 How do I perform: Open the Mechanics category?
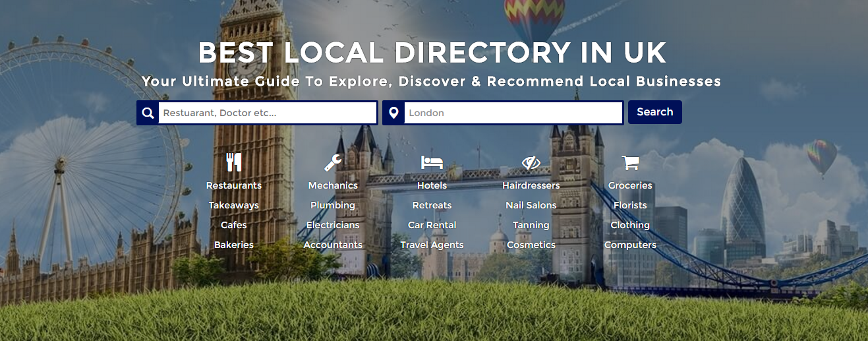pos(333,185)
